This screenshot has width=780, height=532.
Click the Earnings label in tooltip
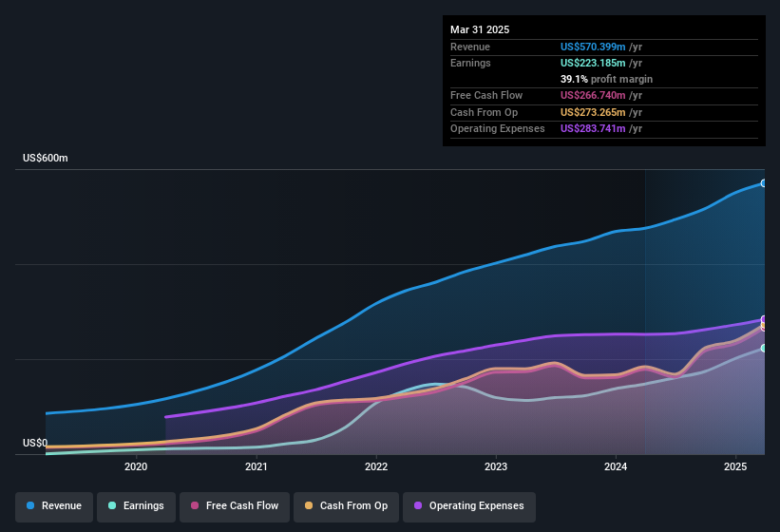point(470,63)
